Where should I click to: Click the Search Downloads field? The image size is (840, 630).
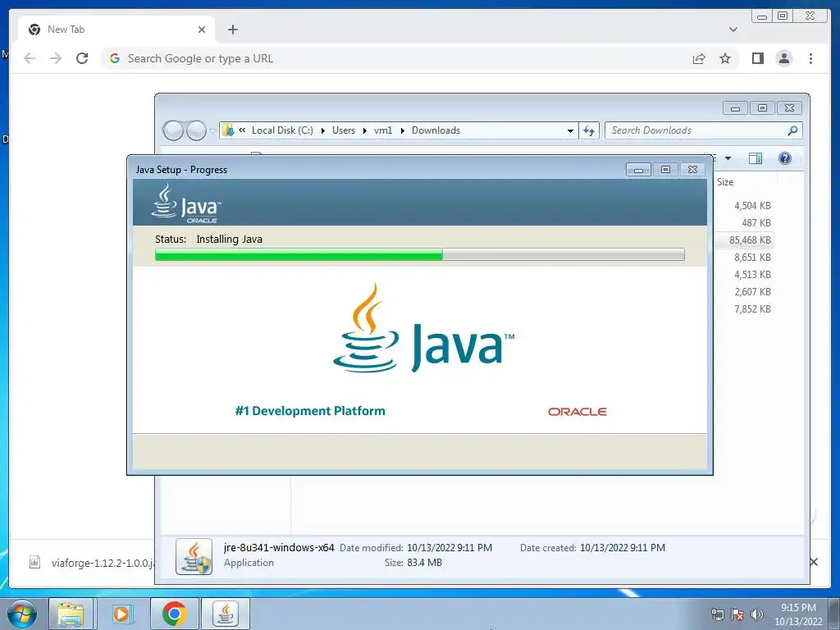[696, 130]
